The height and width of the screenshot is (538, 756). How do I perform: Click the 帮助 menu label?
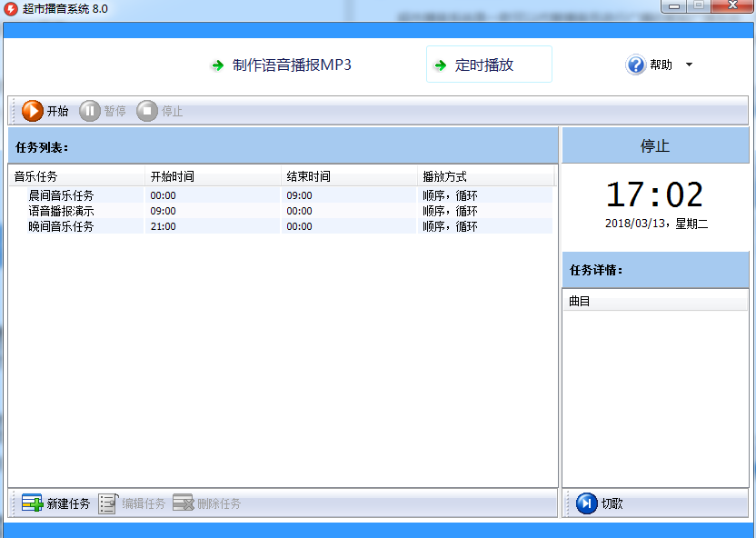[x=661, y=65]
